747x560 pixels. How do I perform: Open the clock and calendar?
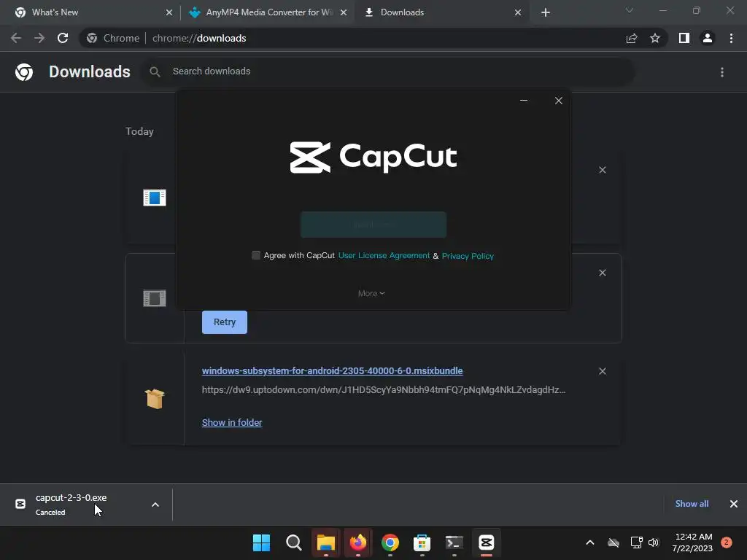pyautogui.click(x=692, y=542)
